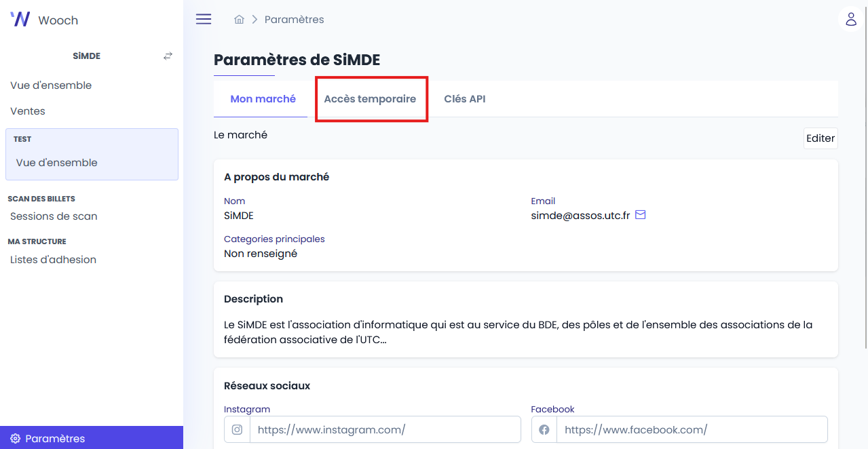The height and width of the screenshot is (449, 868).
Task: Open Sessions de scan page
Action: pos(54,216)
